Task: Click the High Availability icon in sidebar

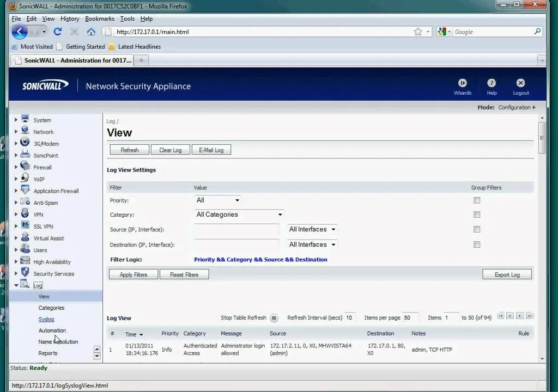Action: [25, 260]
